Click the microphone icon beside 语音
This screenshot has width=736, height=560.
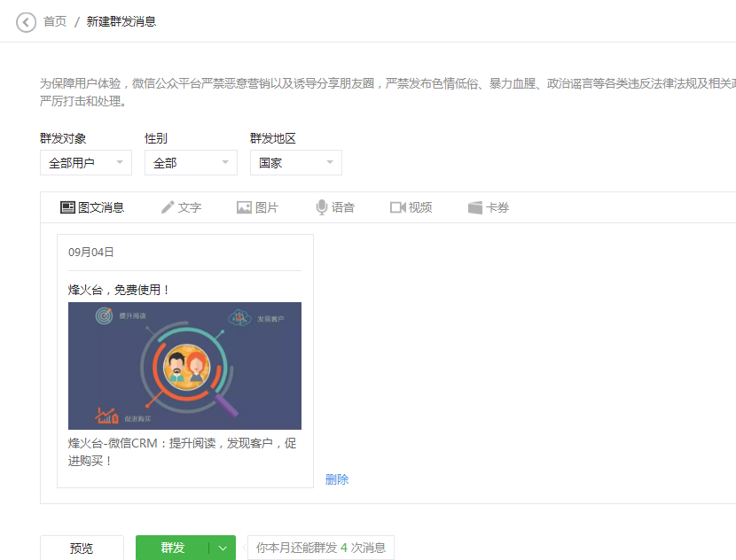(x=322, y=207)
